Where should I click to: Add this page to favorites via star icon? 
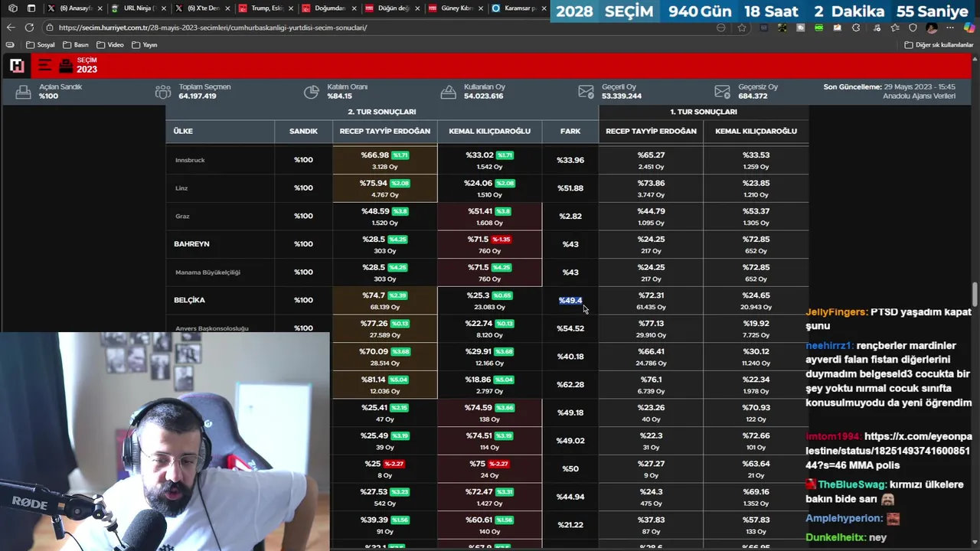tap(742, 28)
